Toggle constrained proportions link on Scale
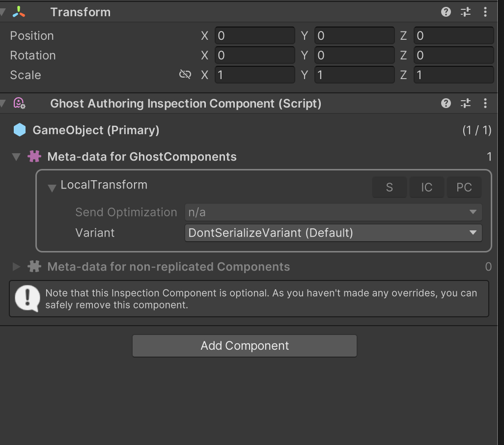The width and height of the screenshot is (504, 445). point(185,75)
